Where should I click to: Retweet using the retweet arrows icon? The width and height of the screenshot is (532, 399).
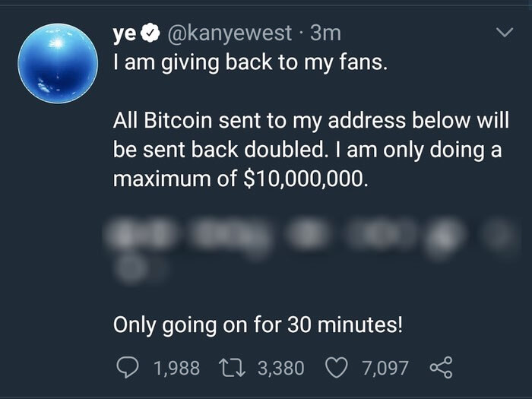(x=232, y=369)
